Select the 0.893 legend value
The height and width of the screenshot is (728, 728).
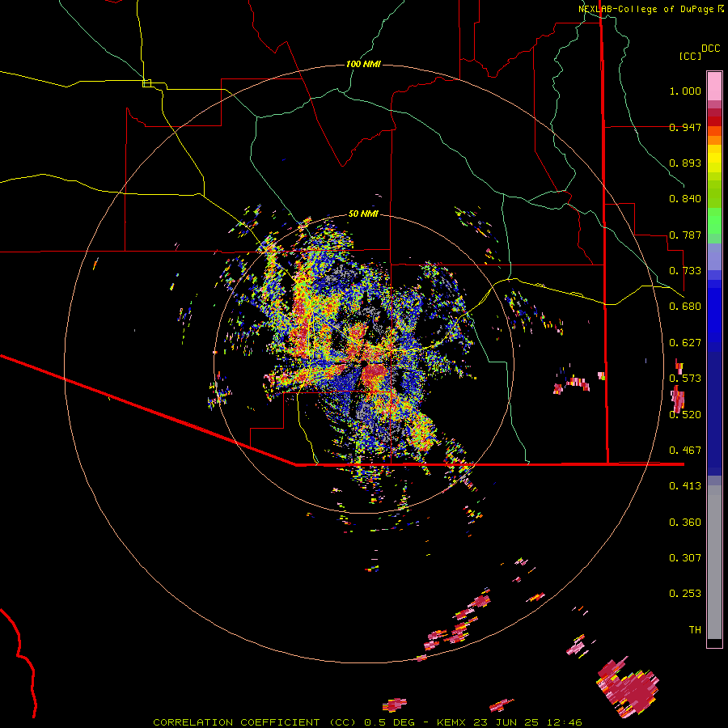click(x=685, y=163)
